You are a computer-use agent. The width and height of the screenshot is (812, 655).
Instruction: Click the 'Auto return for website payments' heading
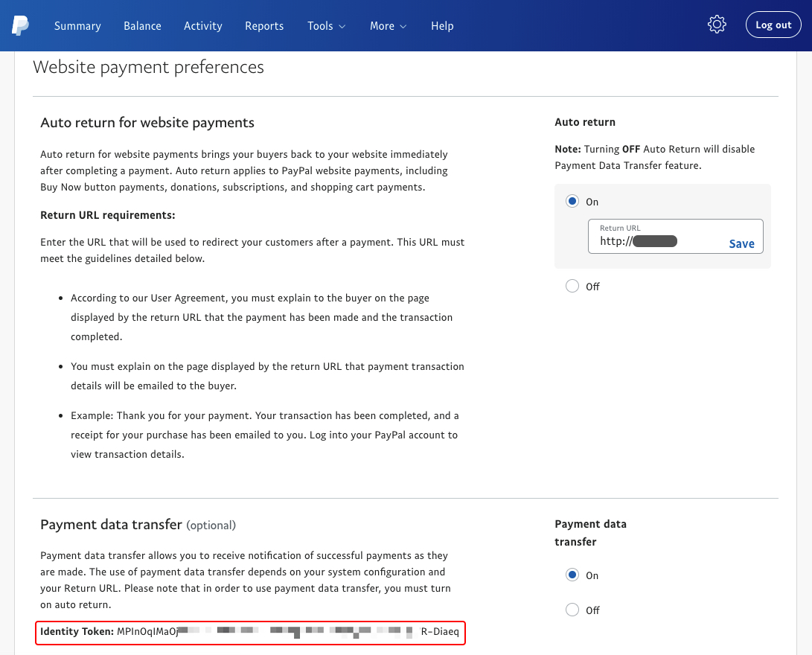(x=147, y=123)
